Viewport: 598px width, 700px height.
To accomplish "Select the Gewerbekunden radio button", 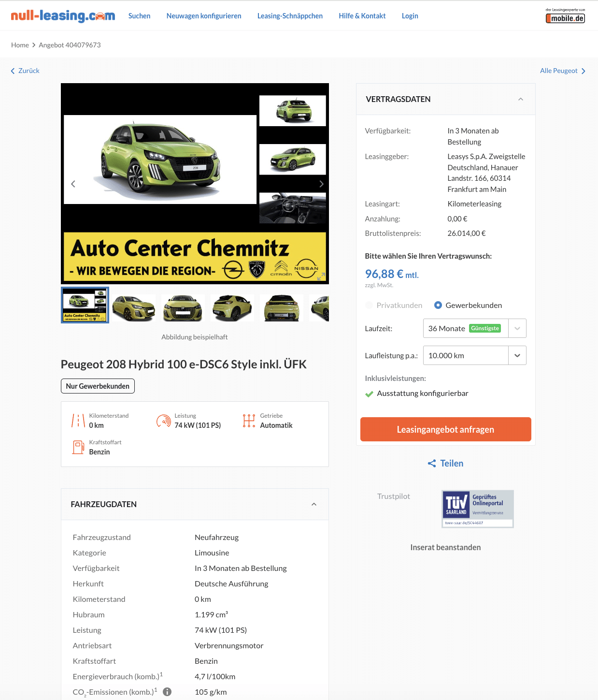I will 438,305.
